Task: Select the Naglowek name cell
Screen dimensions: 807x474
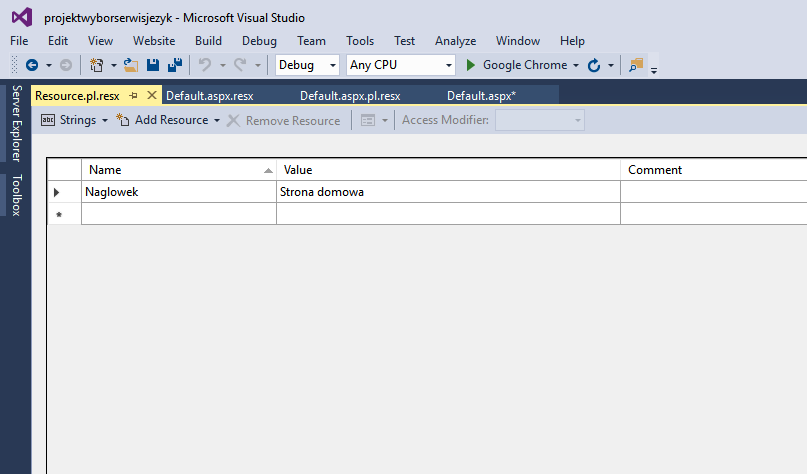Action: pyautogui.click(x=179, y=192)
